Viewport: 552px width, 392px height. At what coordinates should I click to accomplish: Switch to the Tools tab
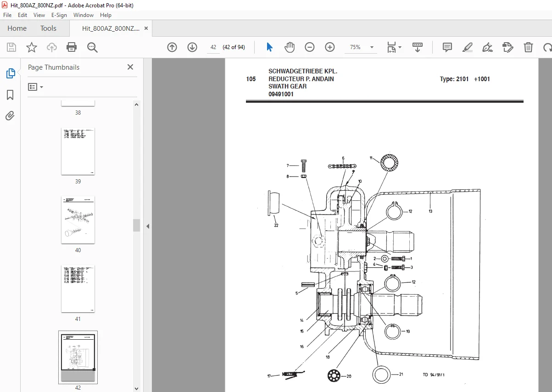[48, 28]
